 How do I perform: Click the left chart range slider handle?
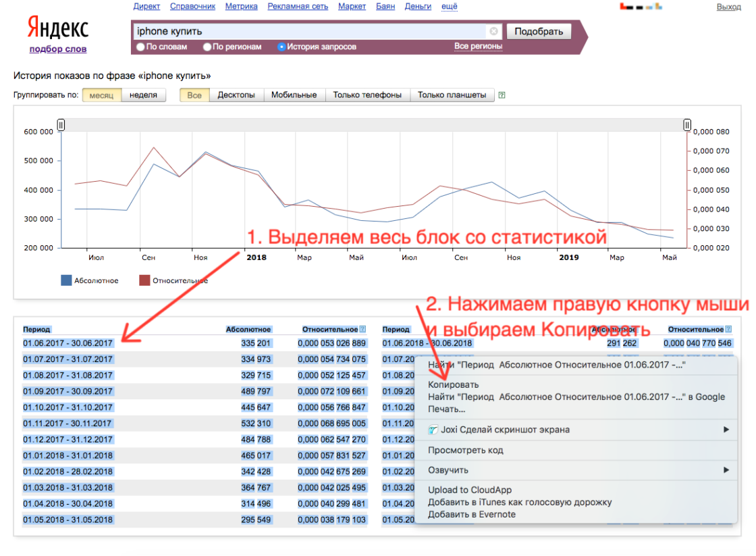[61, 125]
